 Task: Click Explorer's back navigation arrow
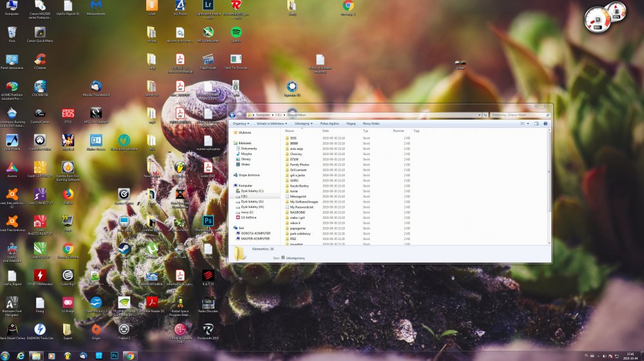coord(232,115)
